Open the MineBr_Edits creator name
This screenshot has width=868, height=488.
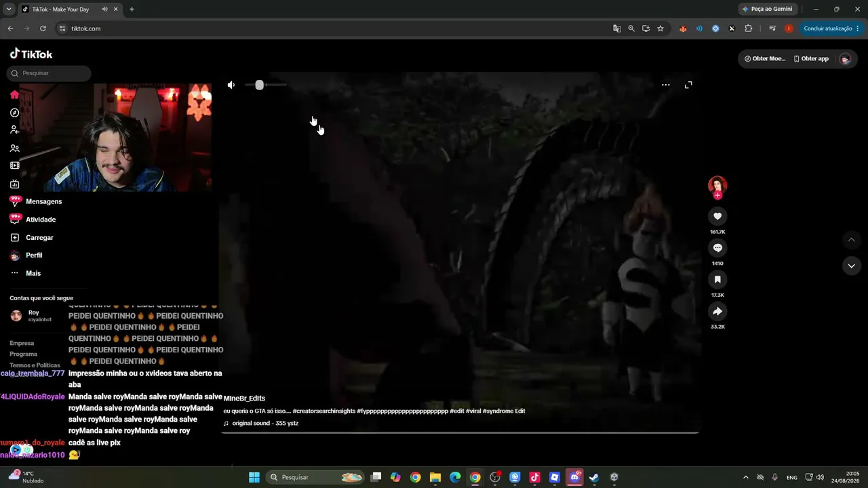point(244,399)
